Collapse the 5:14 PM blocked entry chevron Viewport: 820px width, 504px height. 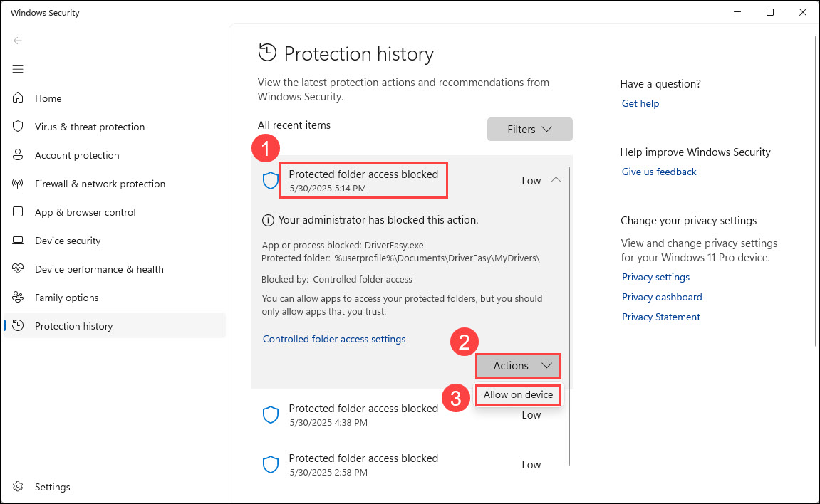[556, 181]
